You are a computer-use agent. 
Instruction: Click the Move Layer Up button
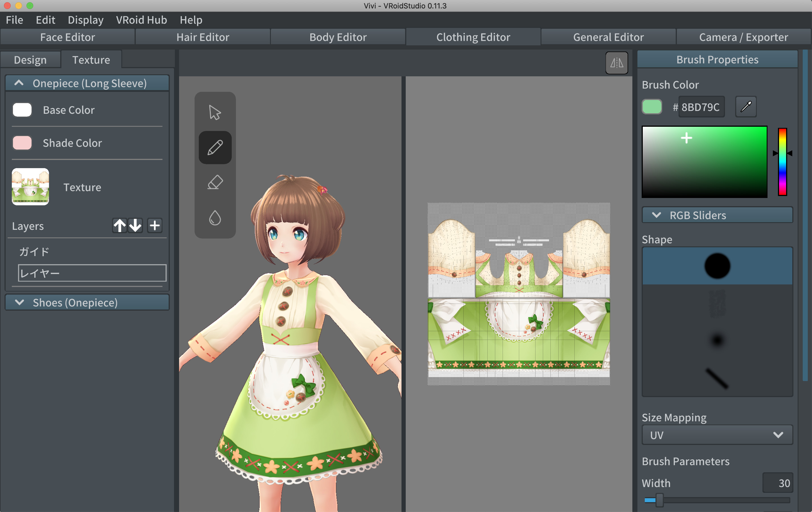point(119,226)
